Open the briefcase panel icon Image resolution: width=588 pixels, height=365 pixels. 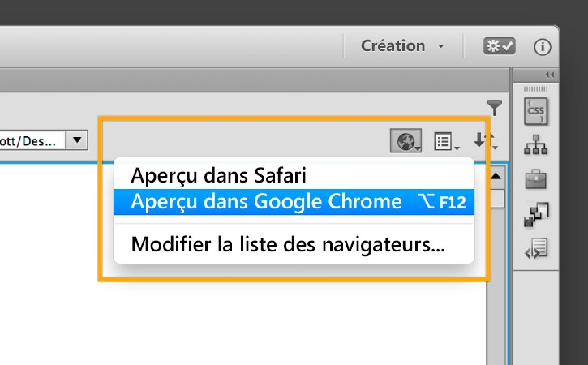[536, 180]
